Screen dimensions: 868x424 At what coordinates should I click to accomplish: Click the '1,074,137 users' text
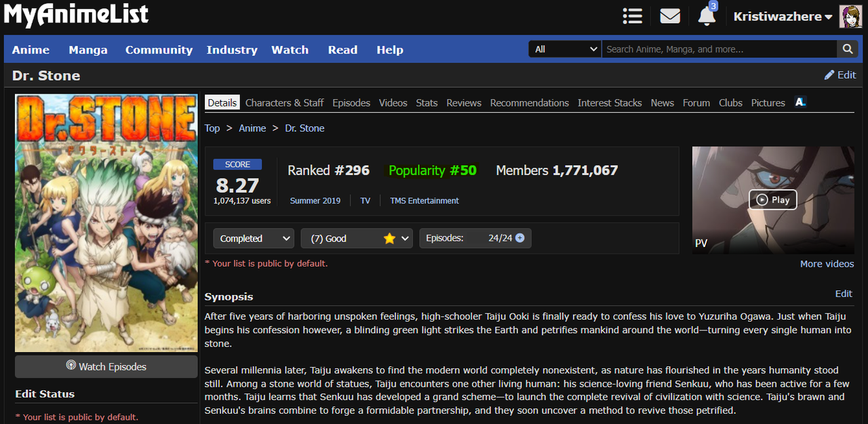click(x=242, y=201)
